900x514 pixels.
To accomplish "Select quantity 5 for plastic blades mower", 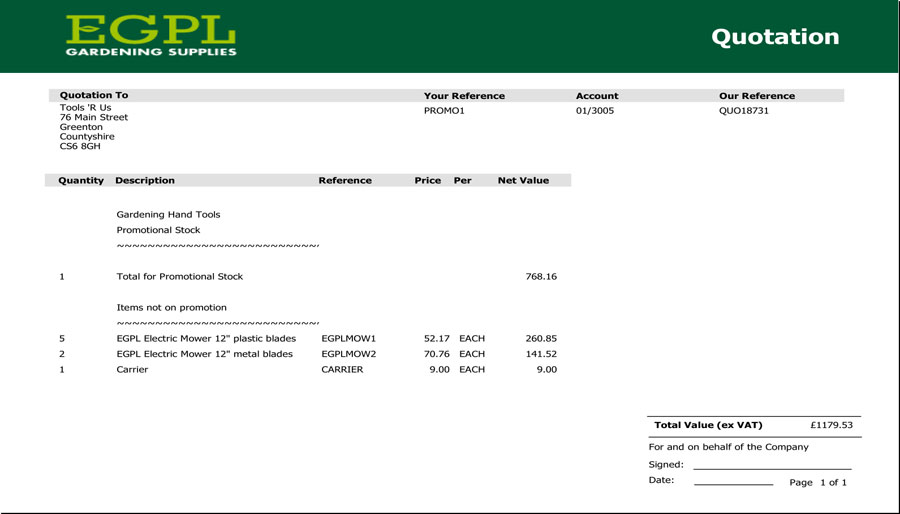I will pos(62,338).
